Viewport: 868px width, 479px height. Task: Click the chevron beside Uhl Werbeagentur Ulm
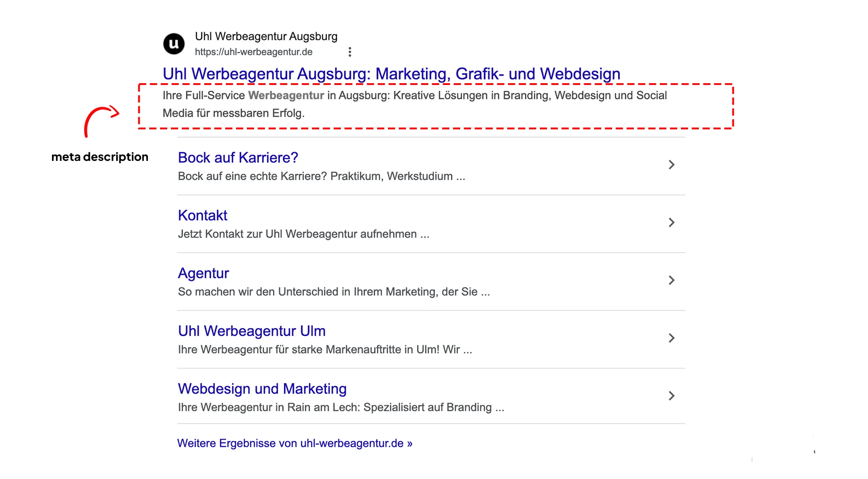click(x=672, y=338)
